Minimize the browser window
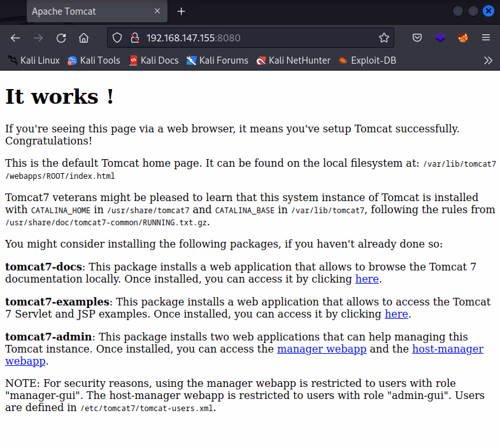 tap(457, 11)
